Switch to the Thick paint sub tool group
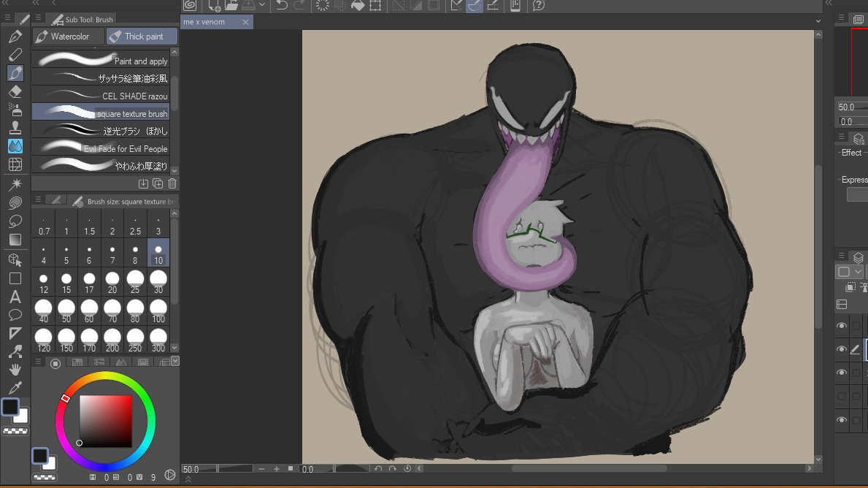The height and width of the screenshot is (488, 868). tap(142, 37)
